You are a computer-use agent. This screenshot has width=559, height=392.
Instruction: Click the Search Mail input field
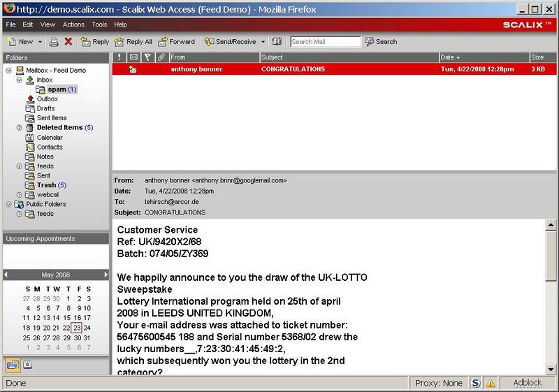tap(325, 42)
